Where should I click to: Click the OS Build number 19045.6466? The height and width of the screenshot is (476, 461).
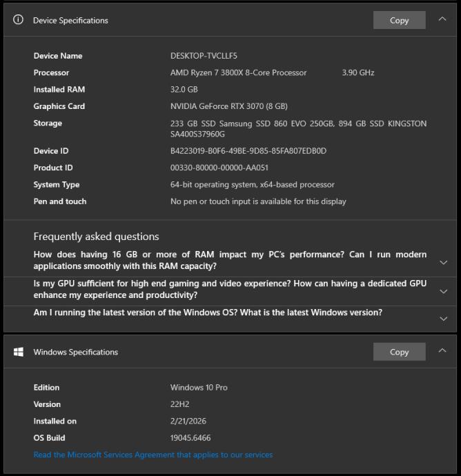[190, 438]
